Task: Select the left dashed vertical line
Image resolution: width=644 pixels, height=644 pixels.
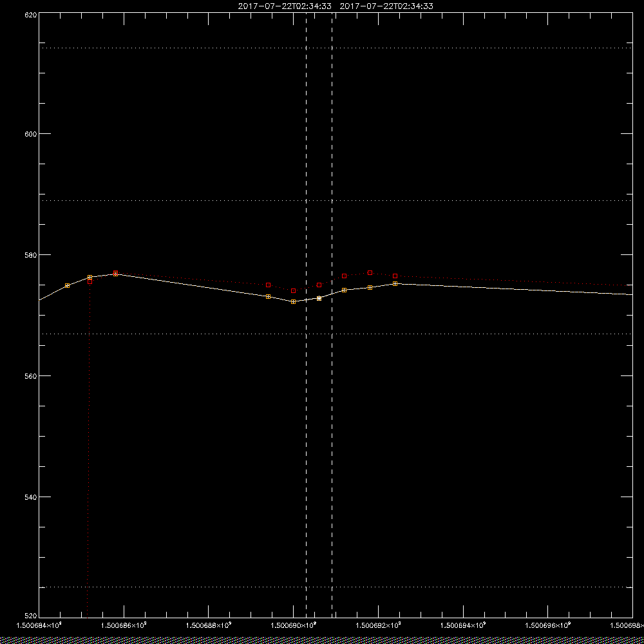Action: 307,315
